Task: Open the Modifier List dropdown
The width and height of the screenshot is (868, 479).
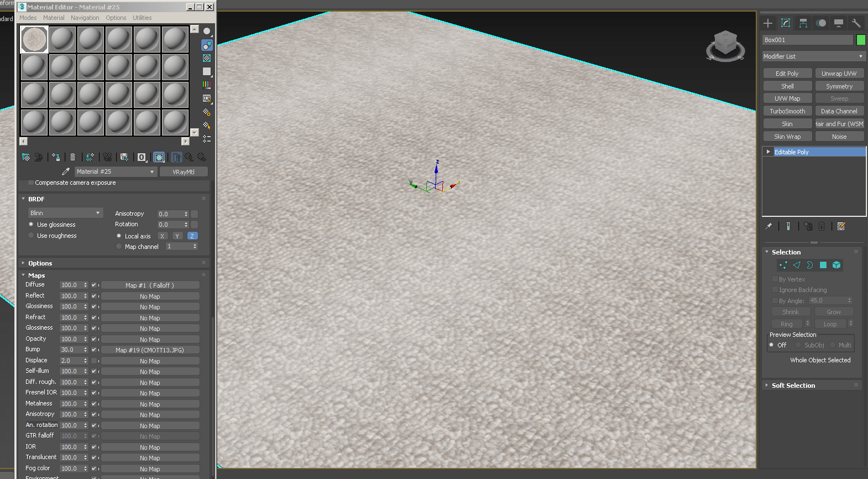Action: tap(813, 56)
